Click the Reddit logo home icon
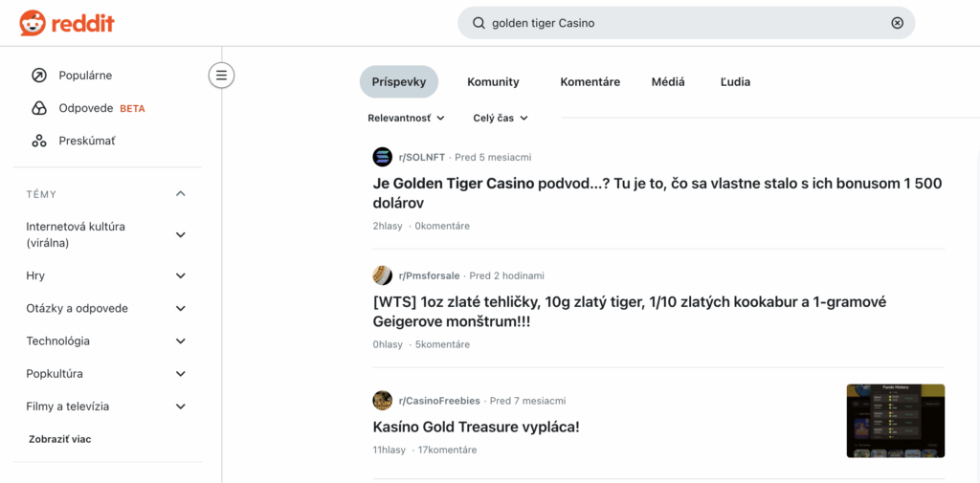980x483 pixels. coord(33,23)
